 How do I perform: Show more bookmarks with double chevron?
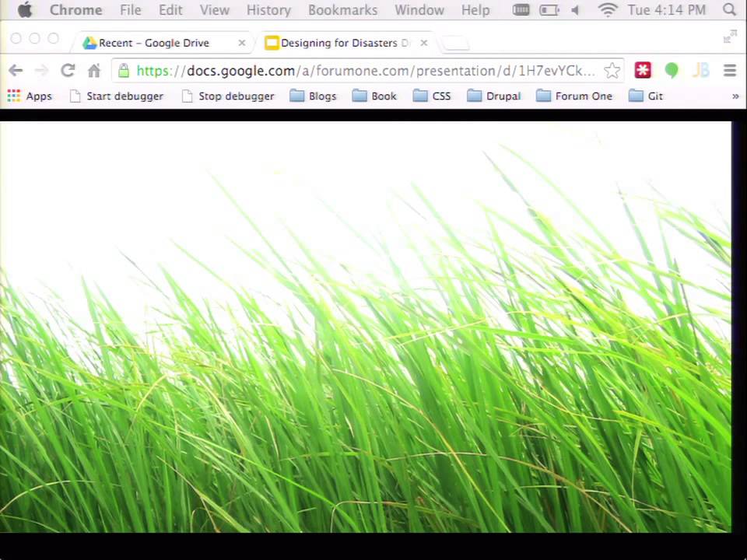(x=735, y=96)
